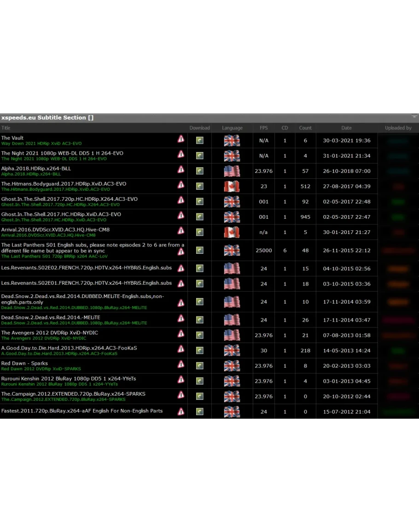Click the US flag for Les.Revenants.S02E02
The height and width of the screenshot is (532, 419).
232,269
